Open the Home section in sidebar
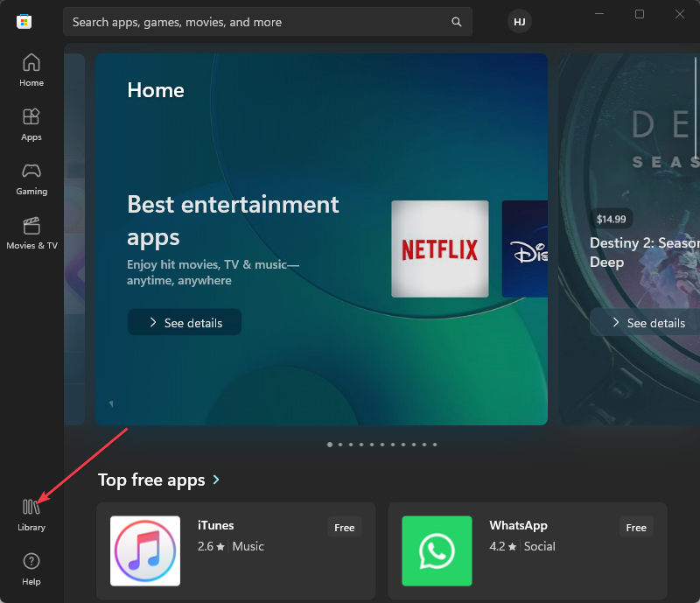Image resolution: width=700 pixels, height=603 pixels. (31, 70)
